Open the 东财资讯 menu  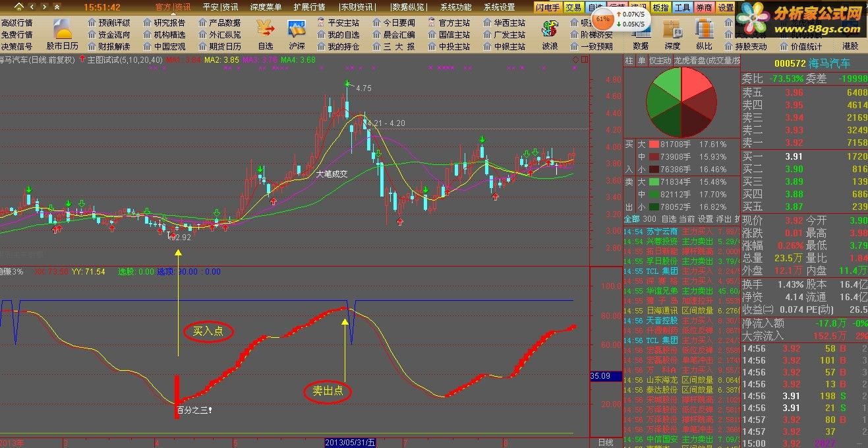coord(356,7)
